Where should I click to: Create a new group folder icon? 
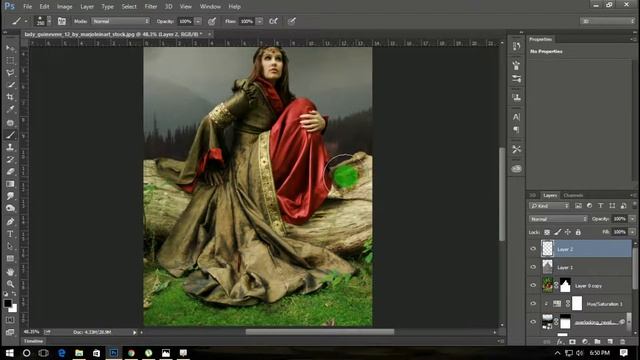(x=597, y=341)
